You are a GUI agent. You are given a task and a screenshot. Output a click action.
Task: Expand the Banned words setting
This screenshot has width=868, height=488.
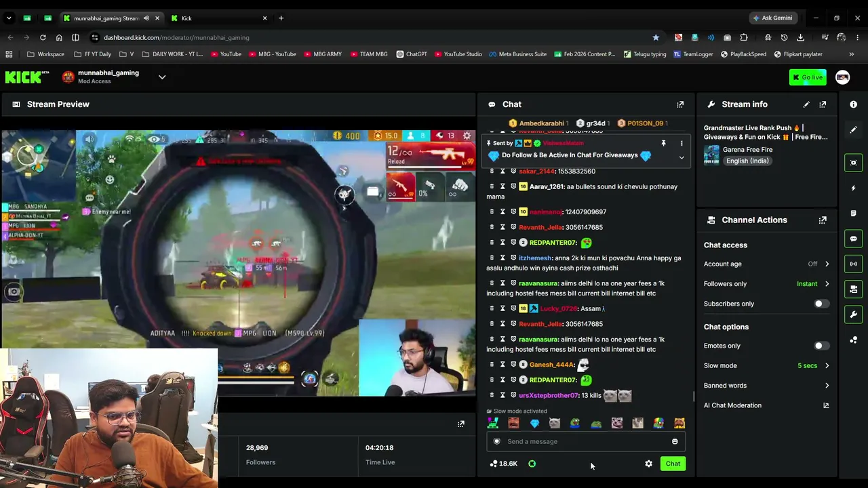[827, 386]
